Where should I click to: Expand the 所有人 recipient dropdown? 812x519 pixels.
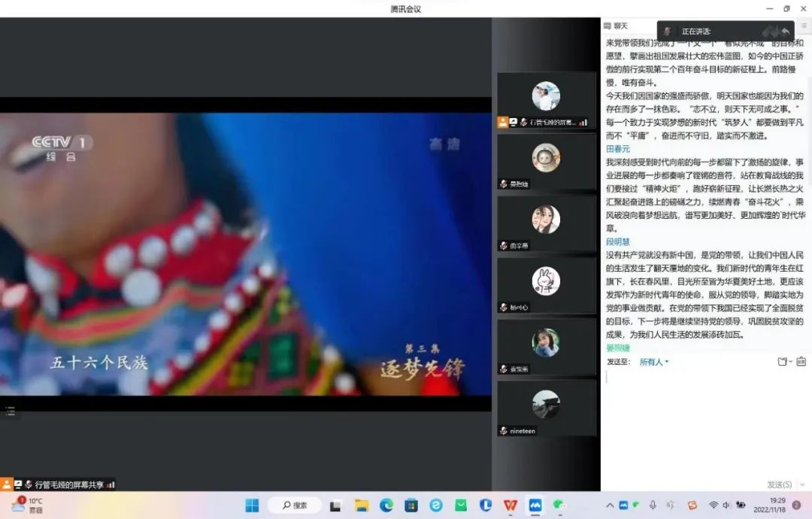[653, 362]
